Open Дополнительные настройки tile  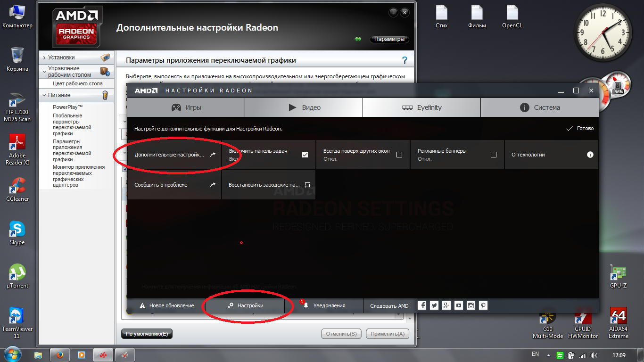174,155
